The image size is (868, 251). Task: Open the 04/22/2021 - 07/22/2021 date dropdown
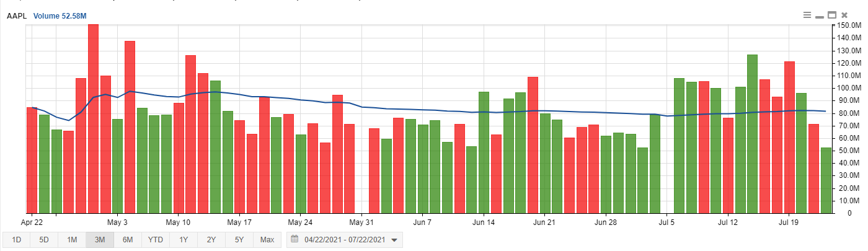(345, 240)
